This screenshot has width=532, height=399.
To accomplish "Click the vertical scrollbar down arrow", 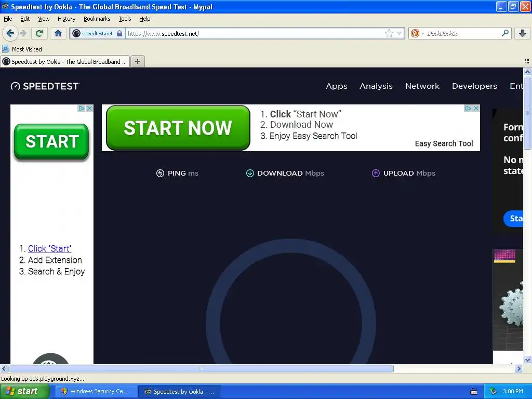I will click(527, 360).
